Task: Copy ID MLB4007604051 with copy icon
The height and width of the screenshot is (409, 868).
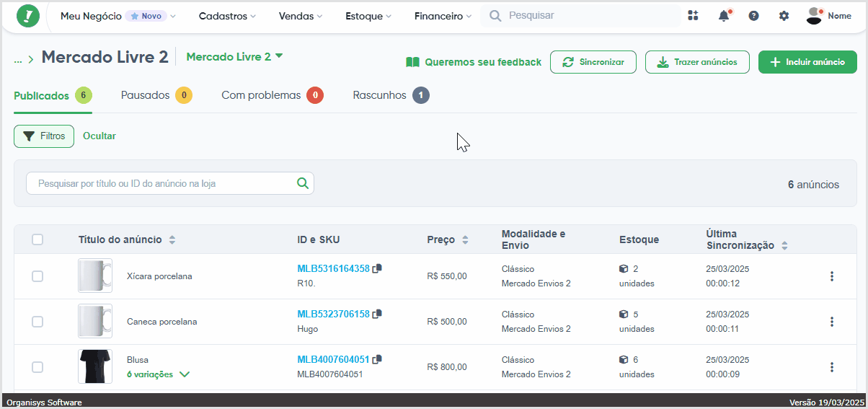Action: point(377,359)
